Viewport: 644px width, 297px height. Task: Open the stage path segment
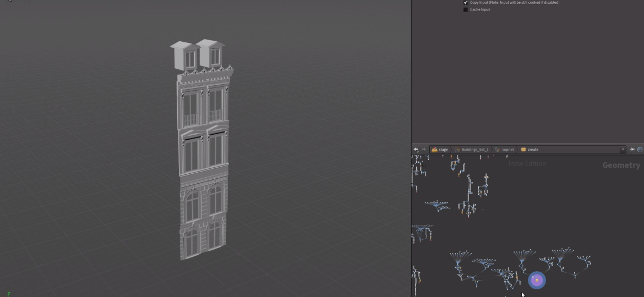pyautogui.click(x=440, y=150)
